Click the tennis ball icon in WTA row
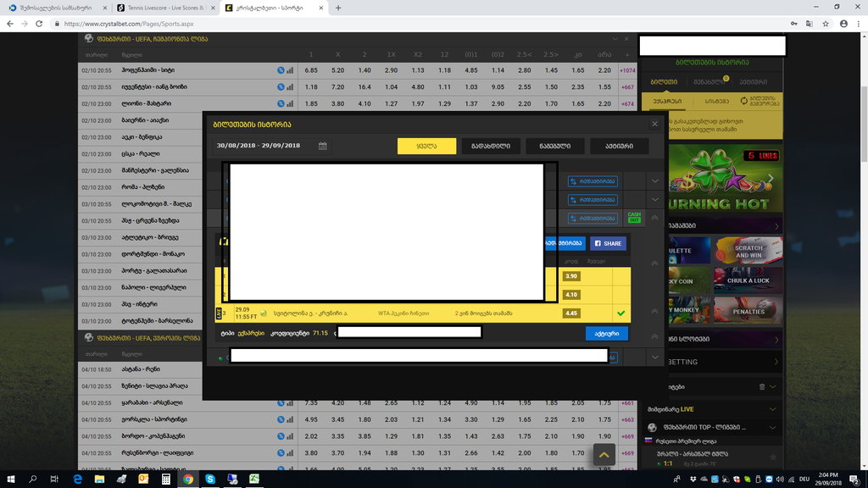Viewport: 868px width, 488px height. [x=264, y=313]
